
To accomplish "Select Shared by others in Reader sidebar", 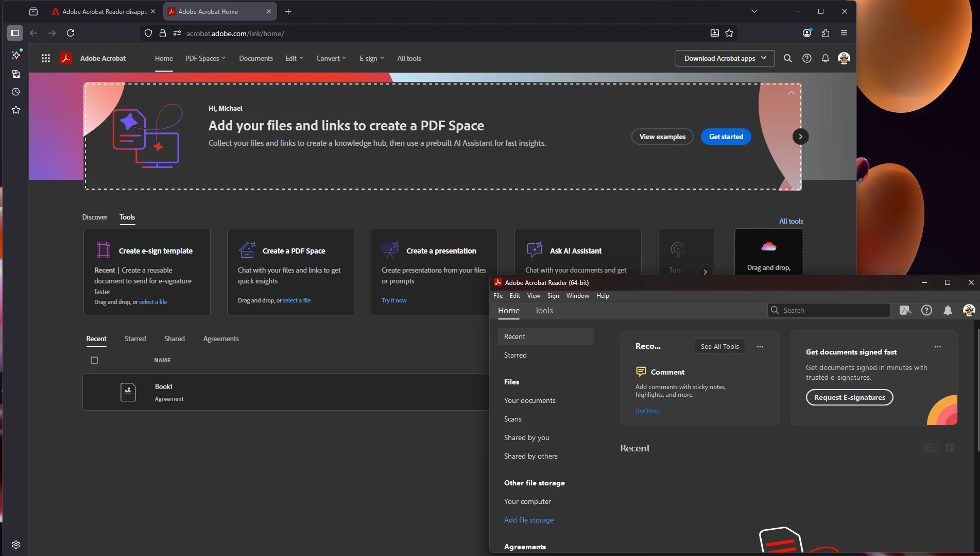I will point(531,456).
